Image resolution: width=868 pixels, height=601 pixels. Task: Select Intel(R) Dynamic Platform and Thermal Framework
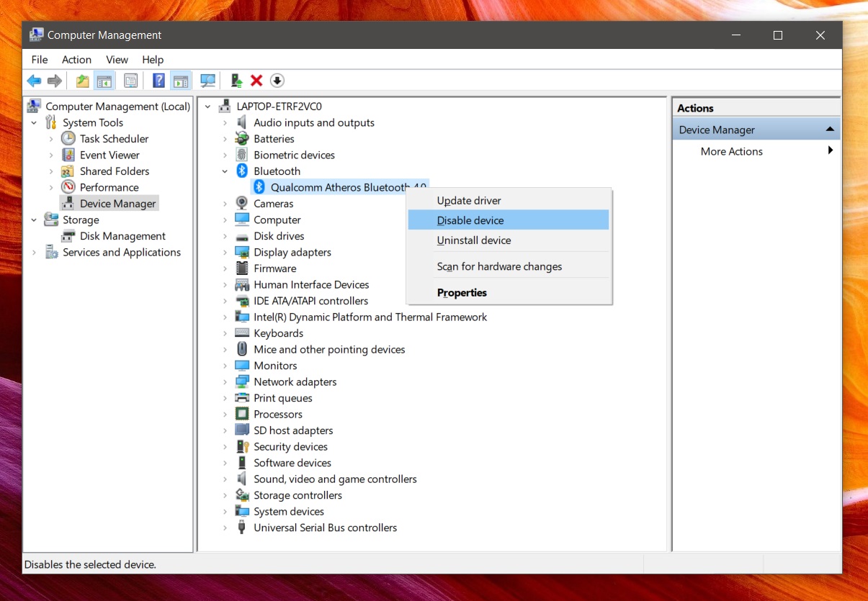tap(370, 317)
